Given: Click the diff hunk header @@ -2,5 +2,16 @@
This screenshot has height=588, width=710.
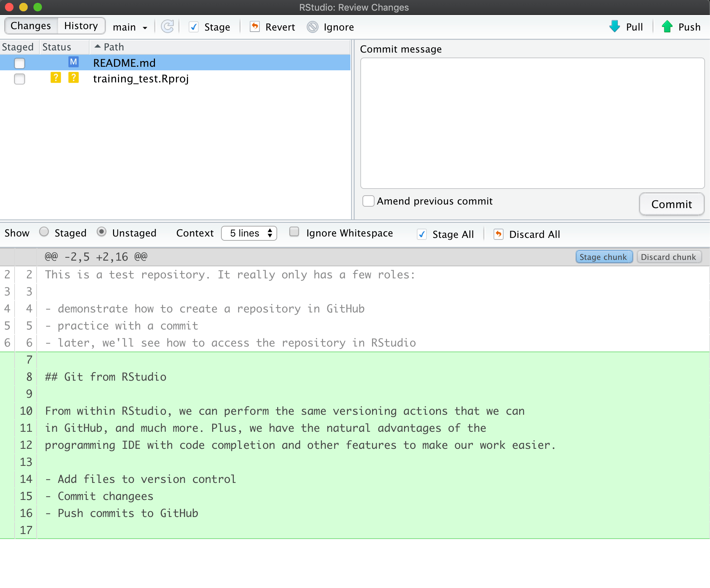Looking at the screenshot, I should [x=96, y=256].
